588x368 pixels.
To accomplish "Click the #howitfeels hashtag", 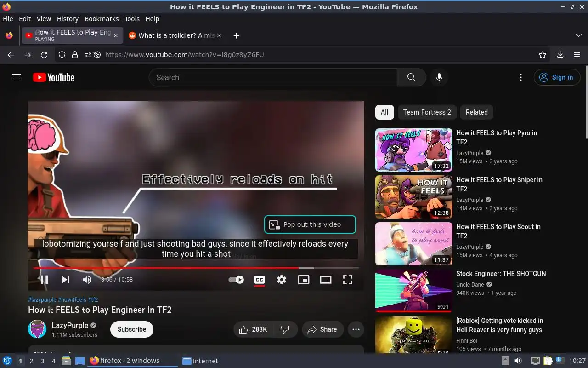I will 72,300.
